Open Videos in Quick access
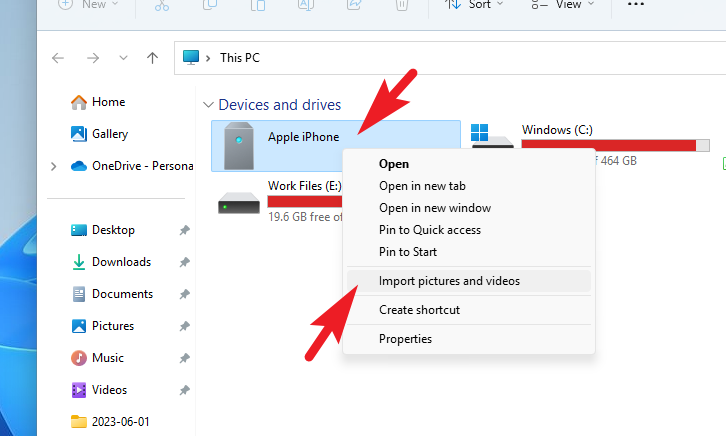Image resolution: width=726 pixels, height=436 pixels. point(99,390)
